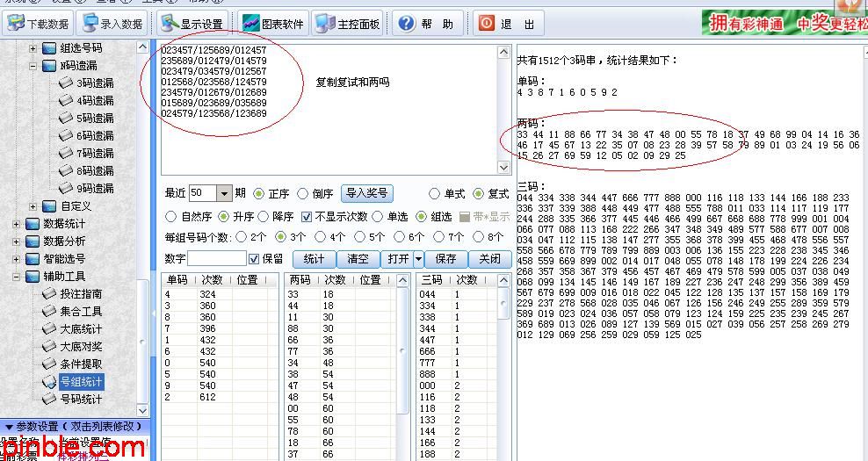Image resolution: width=868 pixels, height=461 pixels.
Task: Click scroll-up arrow of 三码 table
Action: (x=503, y=280)
